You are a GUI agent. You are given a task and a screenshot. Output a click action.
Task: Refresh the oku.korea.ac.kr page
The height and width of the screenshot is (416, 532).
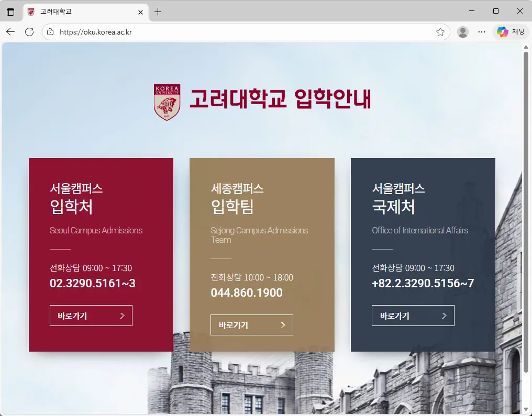(30, 31)
